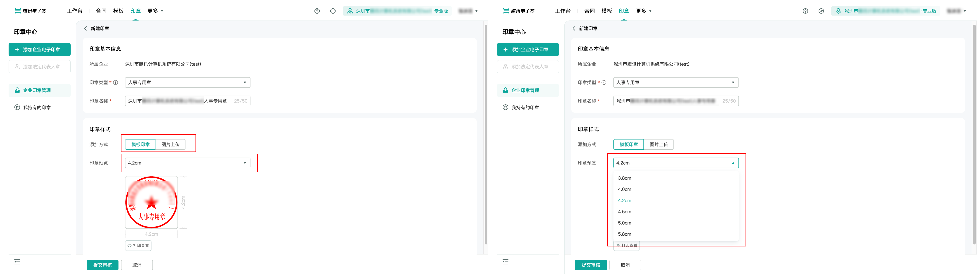Click the vertical scrollbar in right screenshot
Viewport: 980px width, 277px height.
point(974,135)
